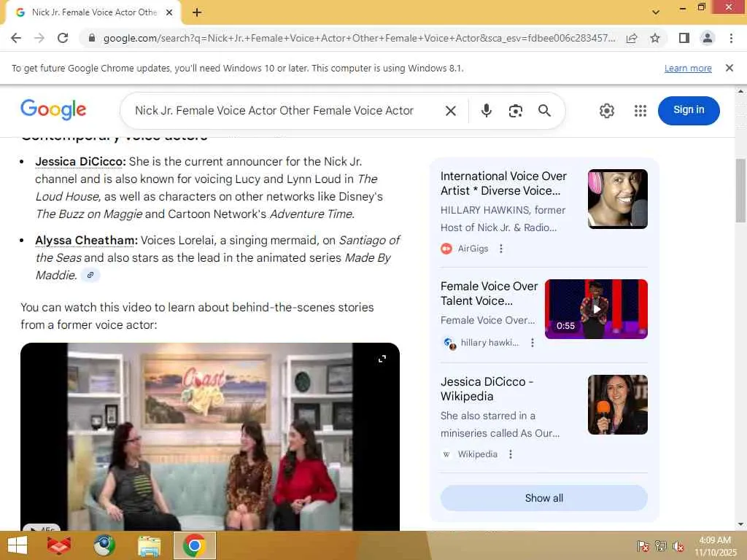747x560 pixels.
Task: Open the Chrome side panel
Action: coord(684,38)
